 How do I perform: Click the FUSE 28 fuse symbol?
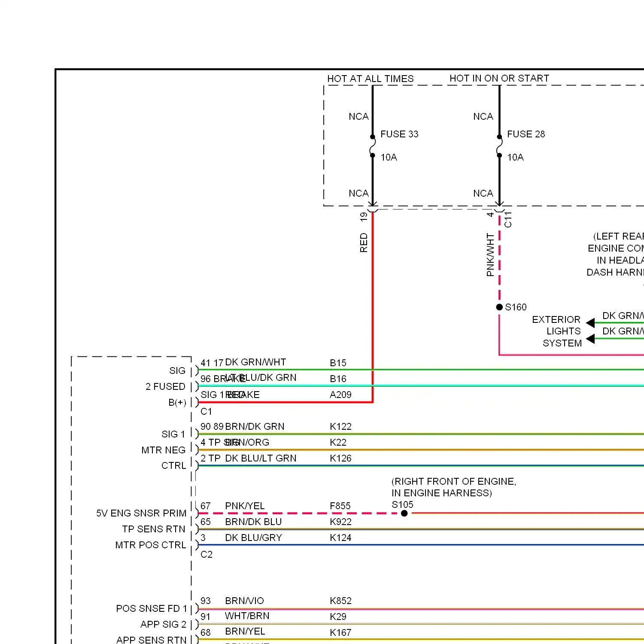click(x=499, y=146)
